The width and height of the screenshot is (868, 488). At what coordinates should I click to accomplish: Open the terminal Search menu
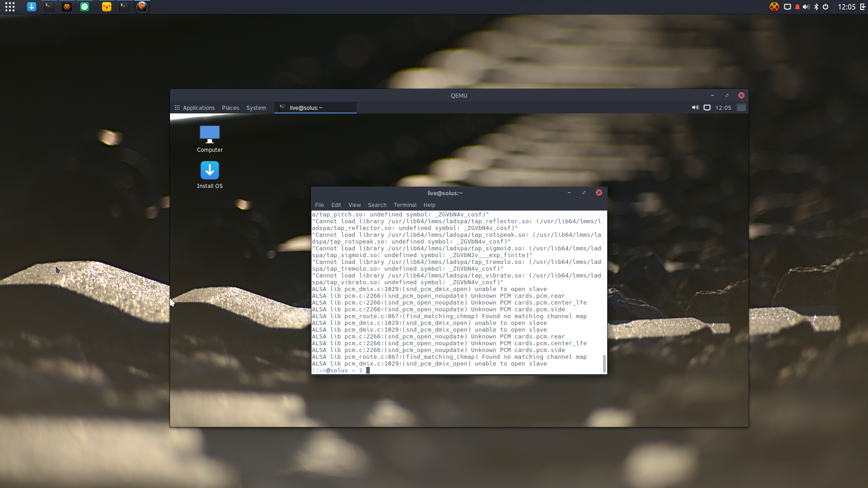click(x=377, y=205)
